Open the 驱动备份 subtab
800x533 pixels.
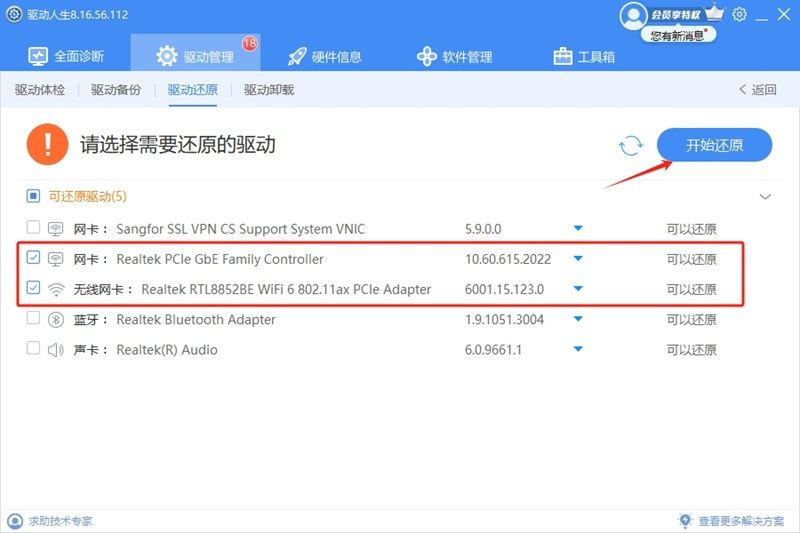[x=116, y=90]
